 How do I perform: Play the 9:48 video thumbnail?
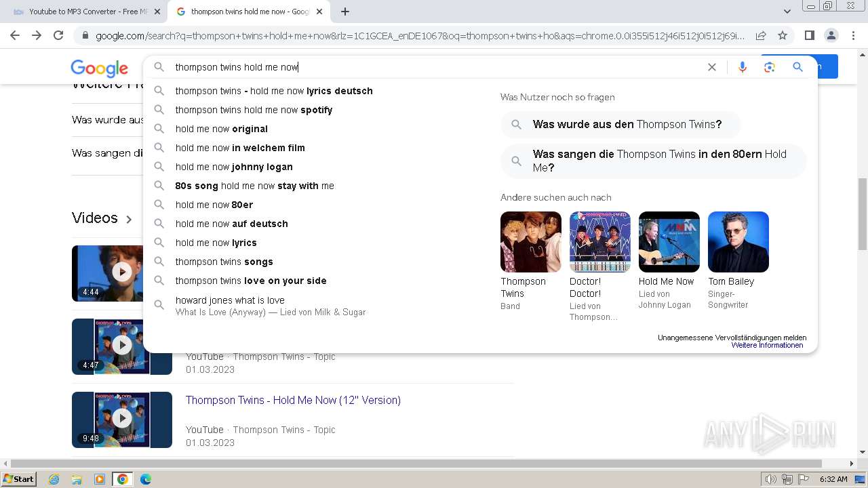point(122,419)
